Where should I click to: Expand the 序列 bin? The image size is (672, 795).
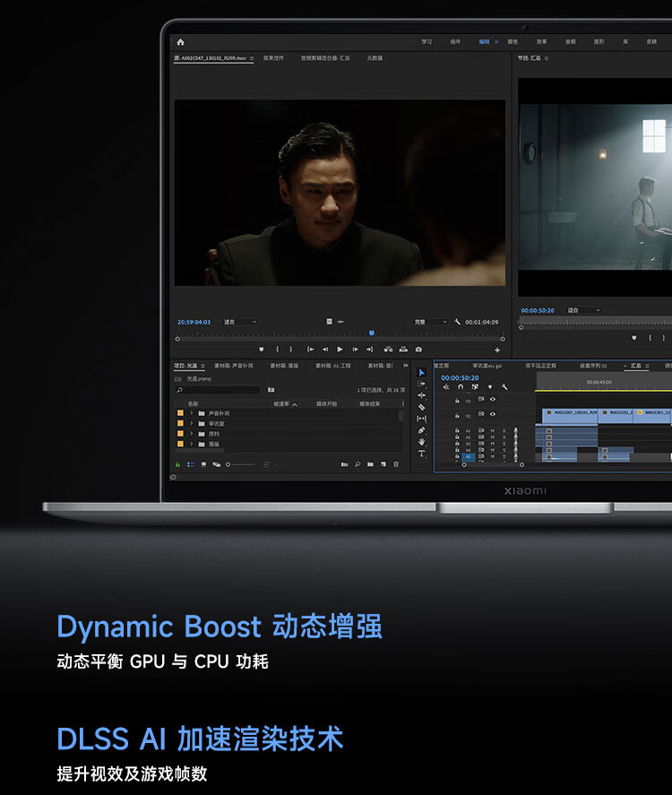coord(192,434)
